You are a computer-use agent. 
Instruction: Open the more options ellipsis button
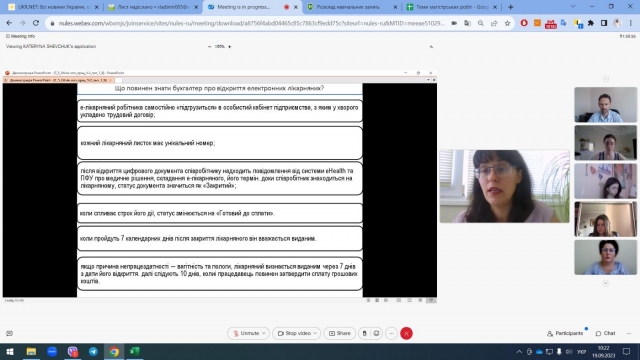point(391,333)
